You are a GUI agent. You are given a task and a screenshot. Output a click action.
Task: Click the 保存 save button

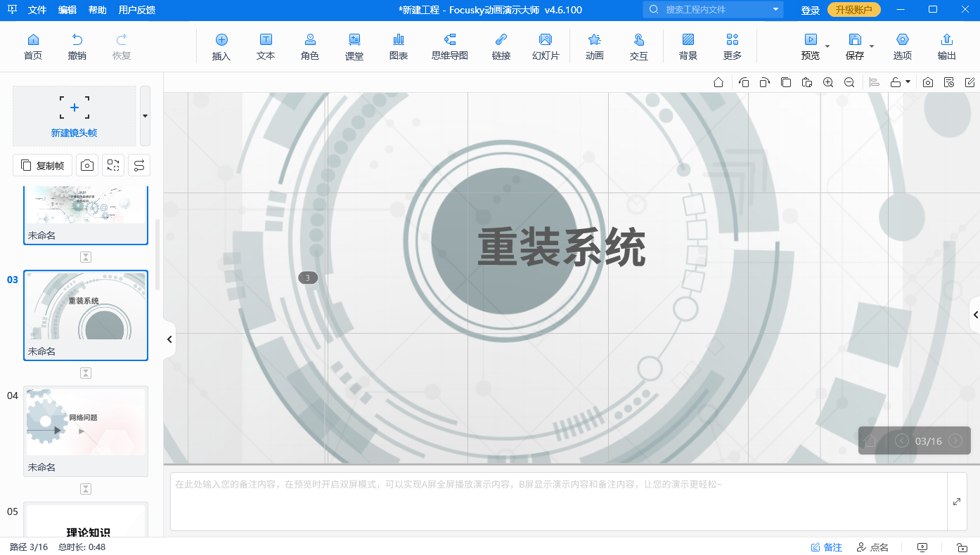tap(855, 46)
